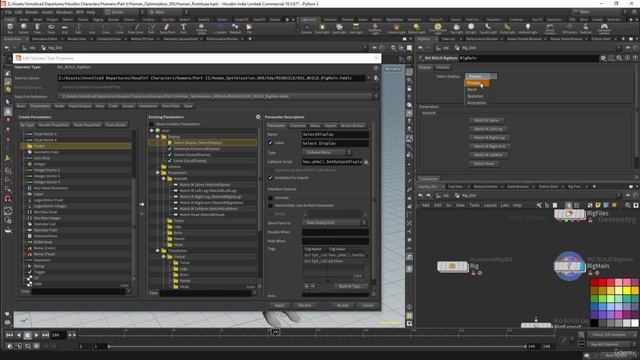Collapse the root node in Existing Parameters
The width and height of the screenshot is (640, 360).
pyautogui.click(x=152, y=131)
